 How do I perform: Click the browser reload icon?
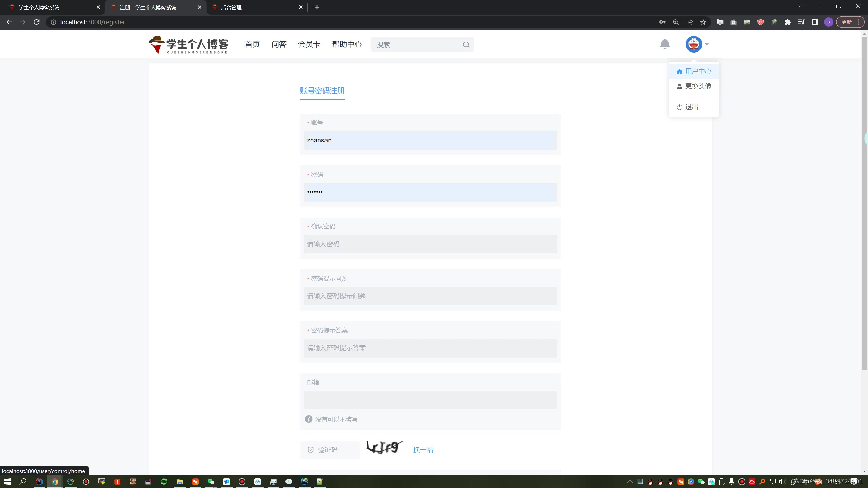(x=37, y=22)
